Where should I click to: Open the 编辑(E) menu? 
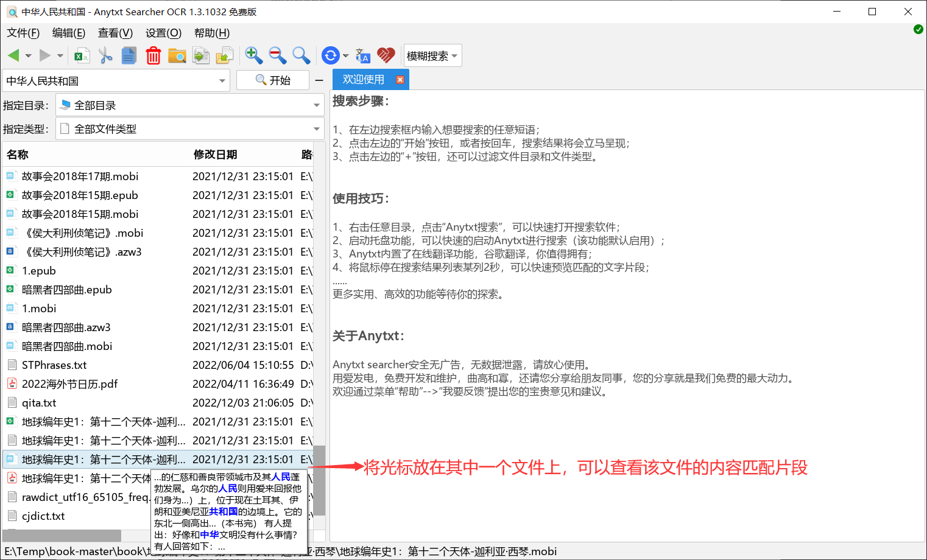69,33
